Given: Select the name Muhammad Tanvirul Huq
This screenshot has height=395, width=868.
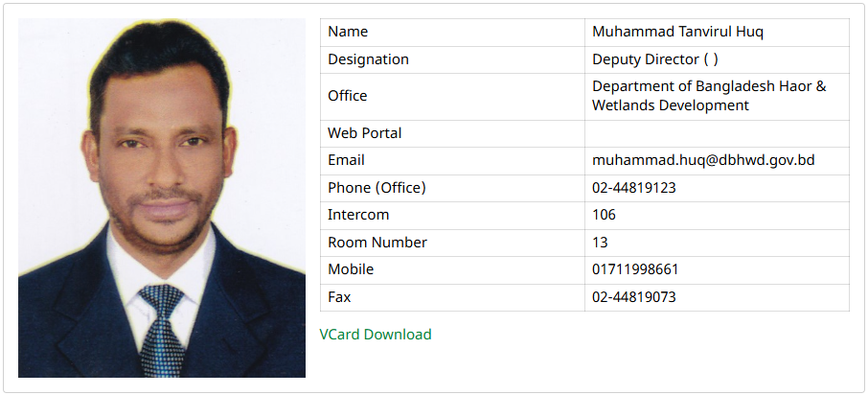Looking at the screenshot, I should 677,32.
